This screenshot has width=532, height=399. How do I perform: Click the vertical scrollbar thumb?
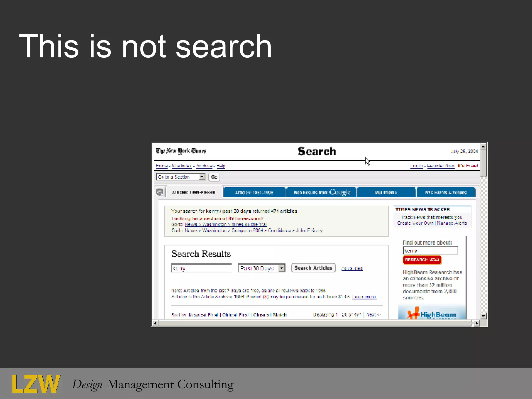pyautogui.click(x=483, y=163)
